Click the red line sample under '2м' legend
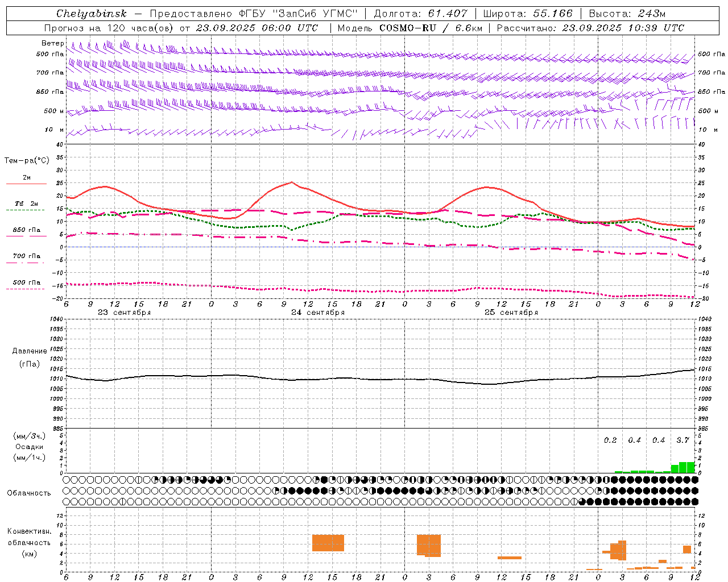The width and height of the screenshot is (728, 582). (26, 184)
